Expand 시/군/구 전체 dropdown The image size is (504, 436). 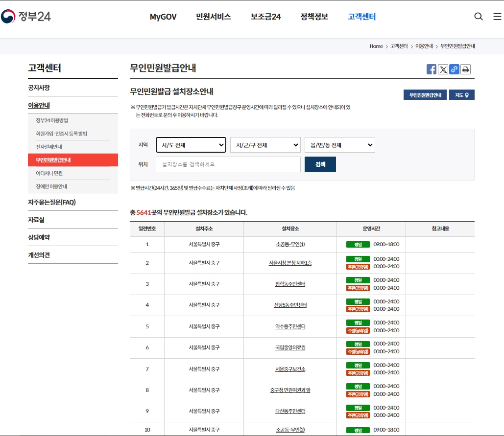[265, 145]
